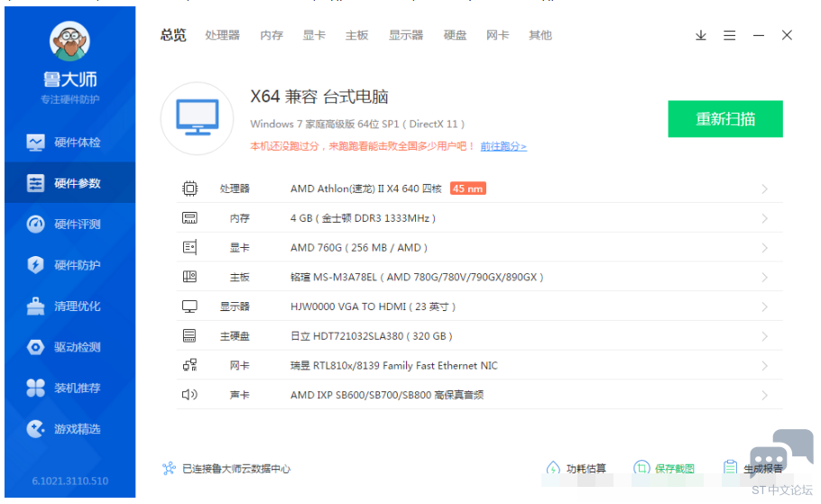Click AMD IXP SB600/SB700/SB800 audio text
This screenshot has height=504, width=821.
point(387,395)
